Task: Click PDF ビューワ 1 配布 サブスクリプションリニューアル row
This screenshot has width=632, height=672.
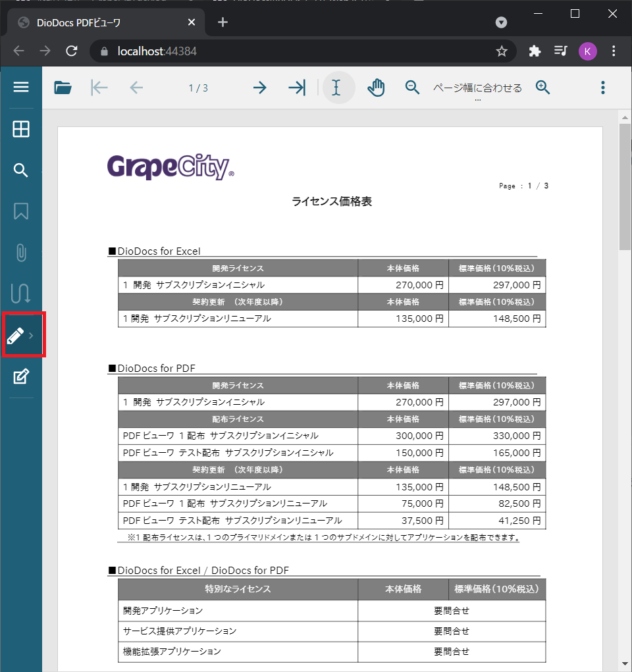Action: click(x=332, y=504)
